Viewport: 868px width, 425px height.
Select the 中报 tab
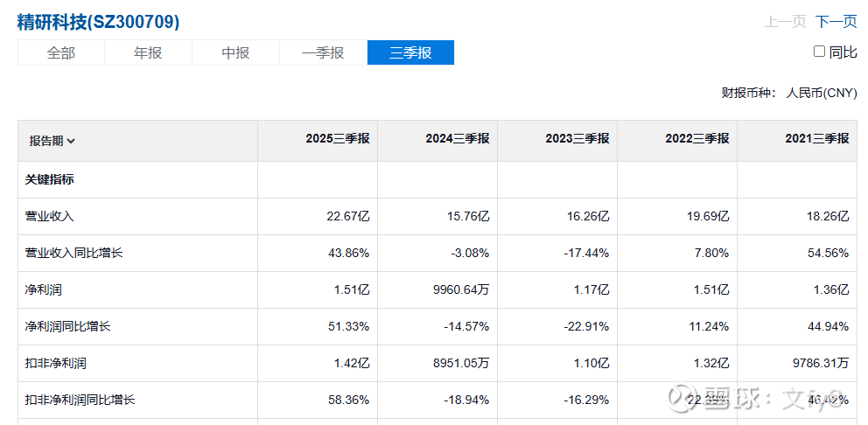235,52
